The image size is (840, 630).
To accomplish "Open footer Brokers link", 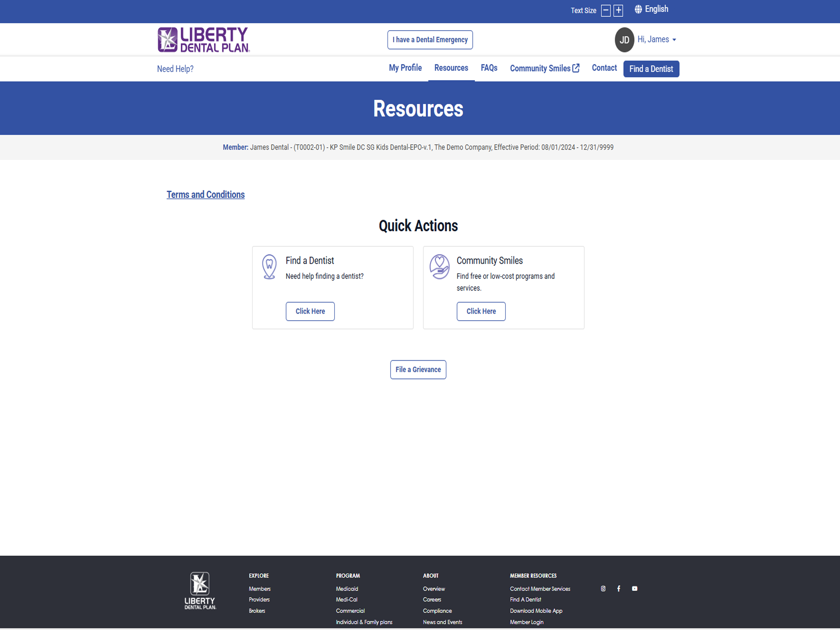I will [x=257, y=611].
